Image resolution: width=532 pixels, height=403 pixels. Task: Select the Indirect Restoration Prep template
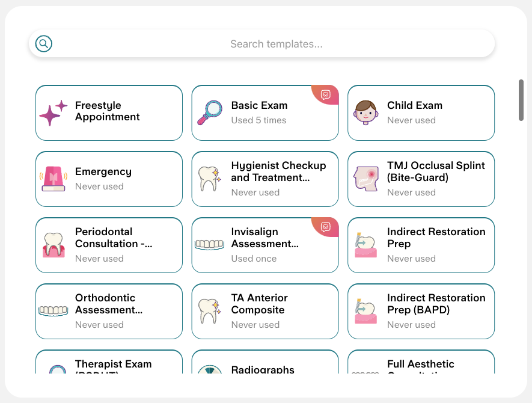(x=421, y=245)
